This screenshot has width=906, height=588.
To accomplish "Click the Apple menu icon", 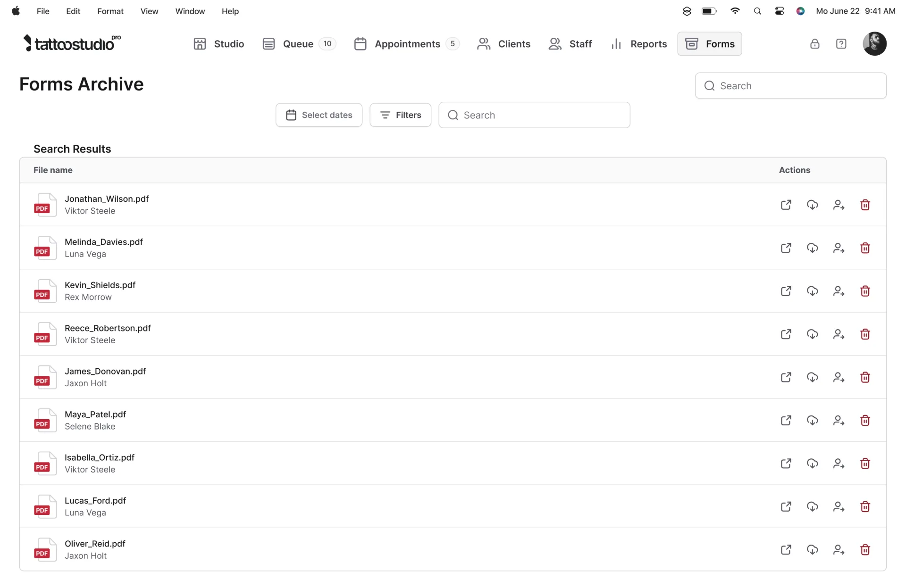I will (x=16, y=11).
